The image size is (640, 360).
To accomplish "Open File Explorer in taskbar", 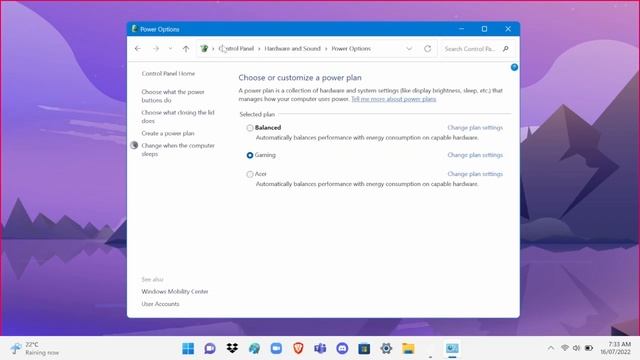I will click(x=408, y=349).
